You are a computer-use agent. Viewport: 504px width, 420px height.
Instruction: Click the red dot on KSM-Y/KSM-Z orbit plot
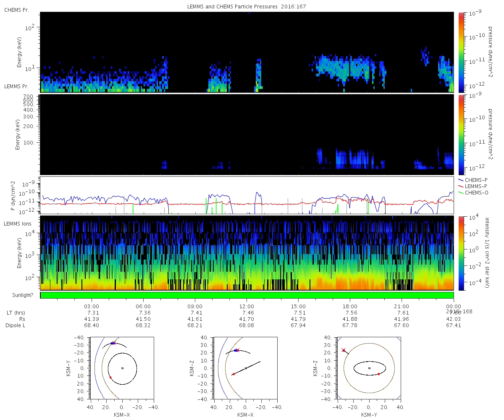pos(378,374)
